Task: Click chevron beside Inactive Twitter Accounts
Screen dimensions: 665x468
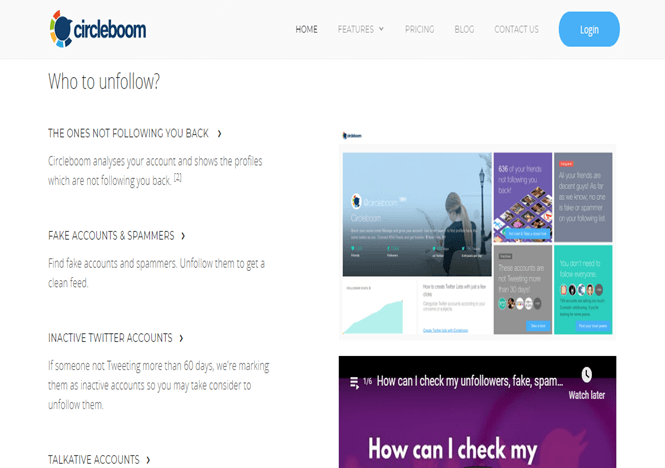Action: coord(182,338)
